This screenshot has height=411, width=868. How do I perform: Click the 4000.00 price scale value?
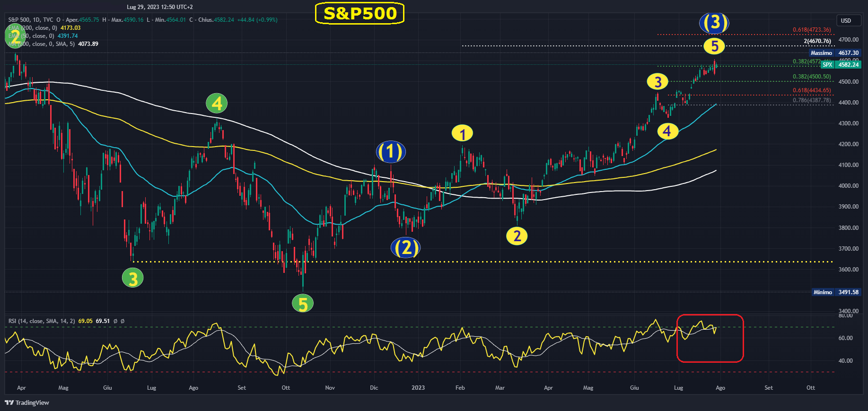(849, 186)
